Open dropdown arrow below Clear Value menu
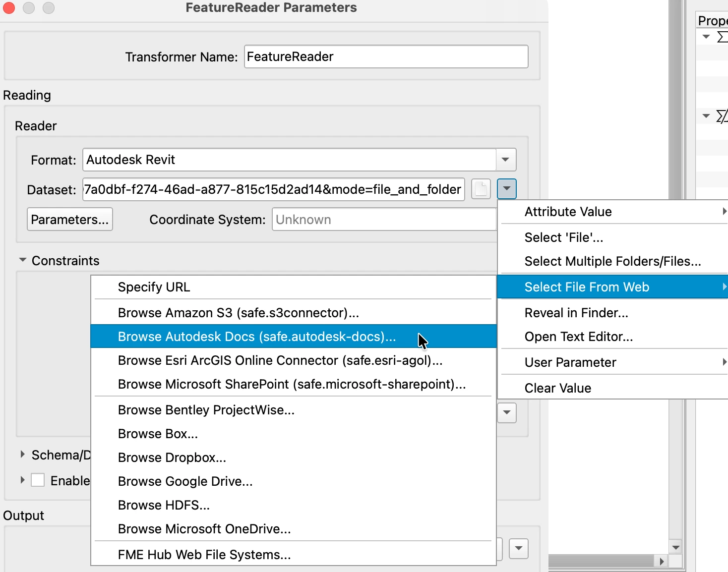 (507, 412)
